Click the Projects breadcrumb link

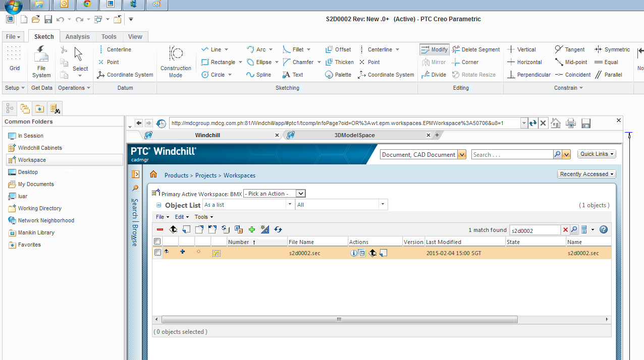pyautogui.click(x=206, y=175)
